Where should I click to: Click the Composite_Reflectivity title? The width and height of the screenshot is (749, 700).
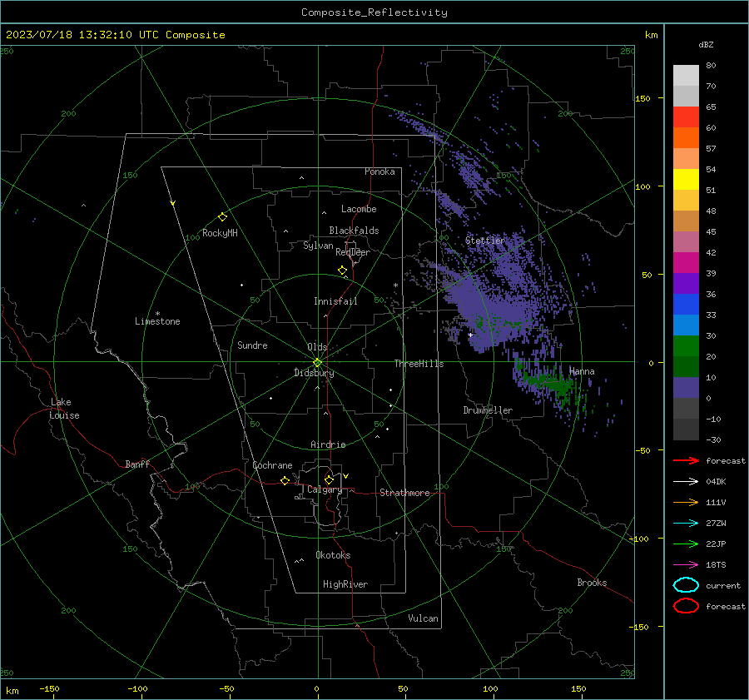click(x=374, y=12)
